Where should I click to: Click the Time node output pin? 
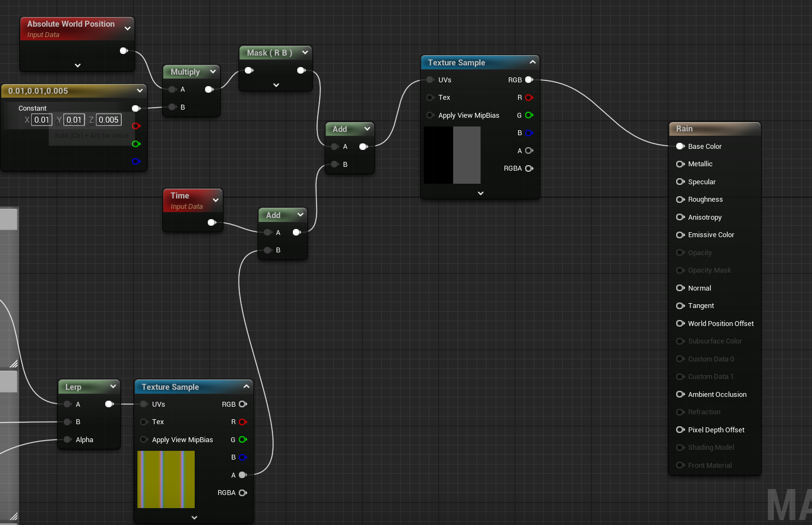212,222
